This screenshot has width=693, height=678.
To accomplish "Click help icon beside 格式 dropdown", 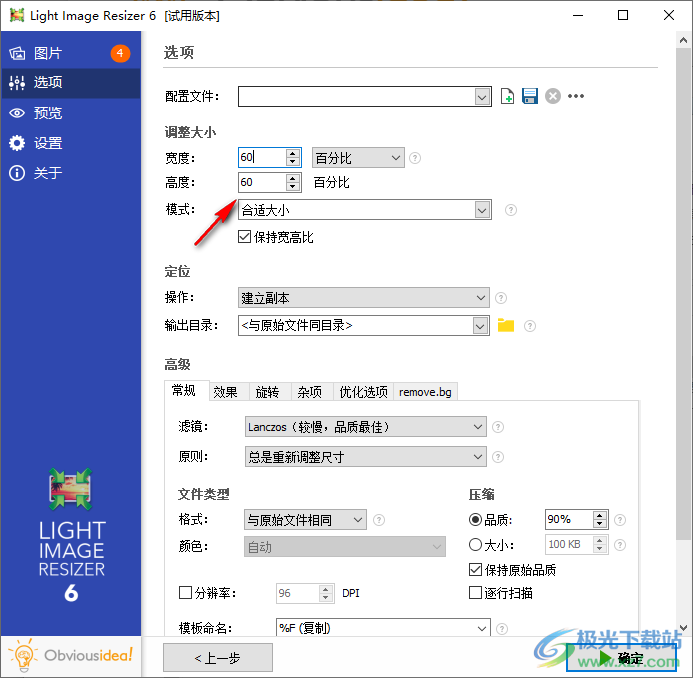I will 379,520.
